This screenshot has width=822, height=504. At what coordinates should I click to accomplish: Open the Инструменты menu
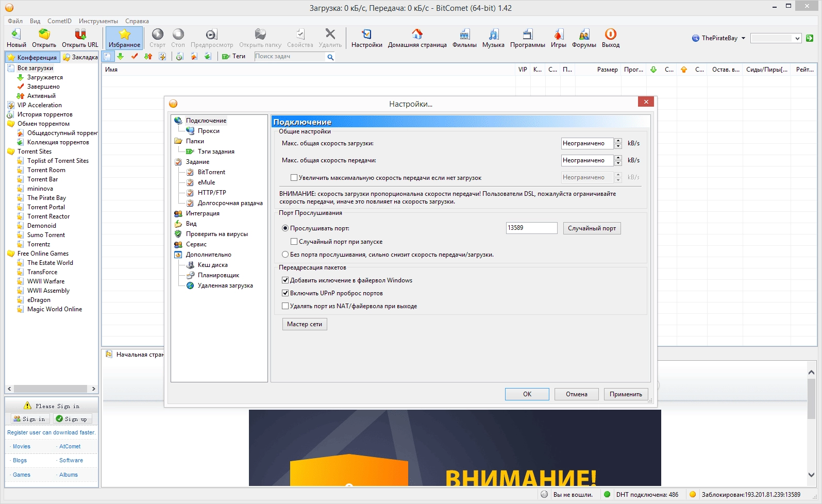[98, 21]
